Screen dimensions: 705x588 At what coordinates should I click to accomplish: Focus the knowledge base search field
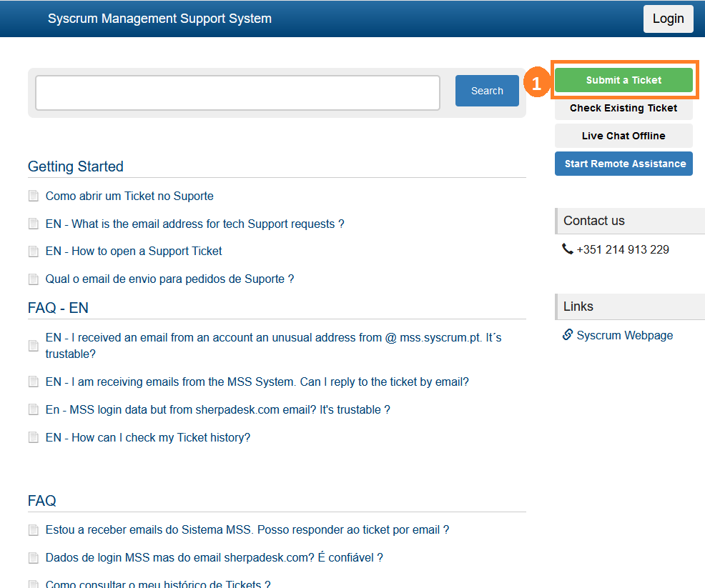pos(237,93)
